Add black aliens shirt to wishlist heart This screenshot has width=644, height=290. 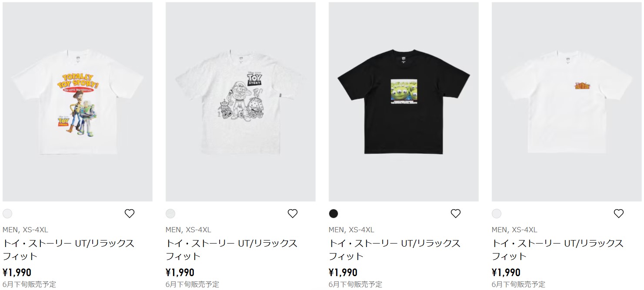[x=456, y=214]
